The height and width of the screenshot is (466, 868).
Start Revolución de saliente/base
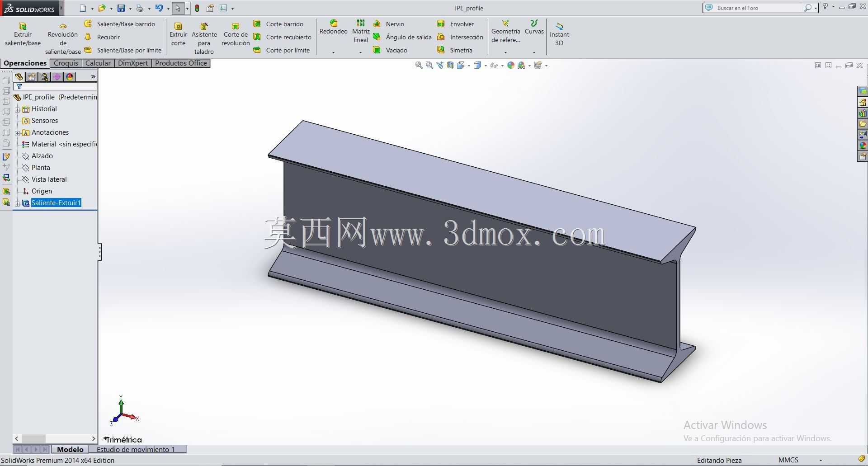pos(63,38)
